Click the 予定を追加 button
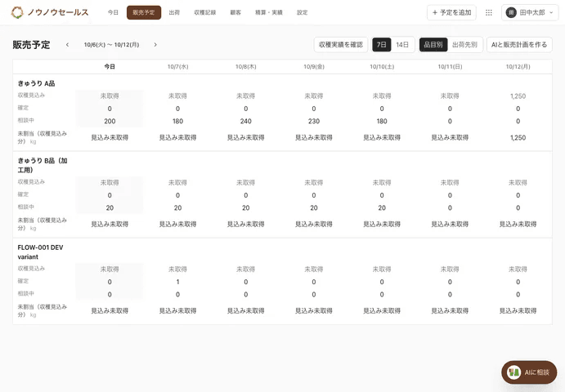Viewport: 565px width, 392px height. (451, 12)
